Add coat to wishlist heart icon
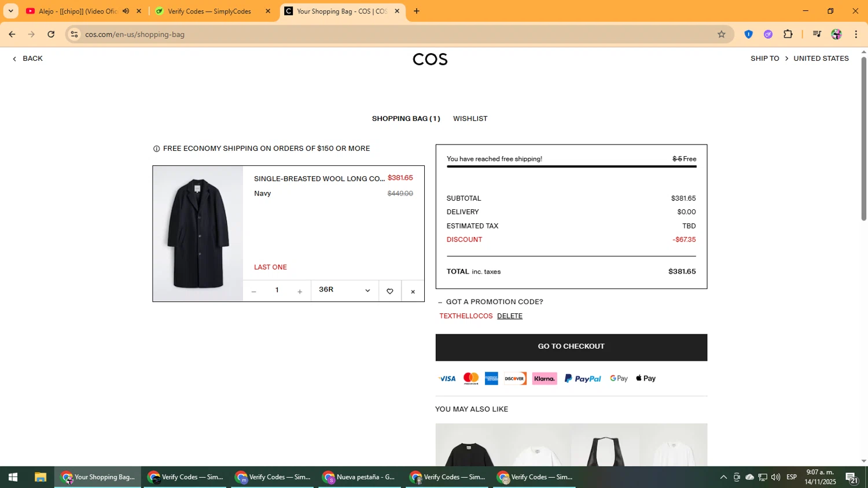 390,291
